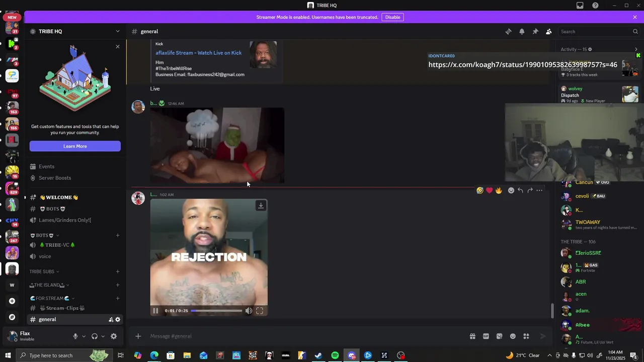644x362 pixels.
Task: React with the heart emoji
Action: [x=489, y=191]
